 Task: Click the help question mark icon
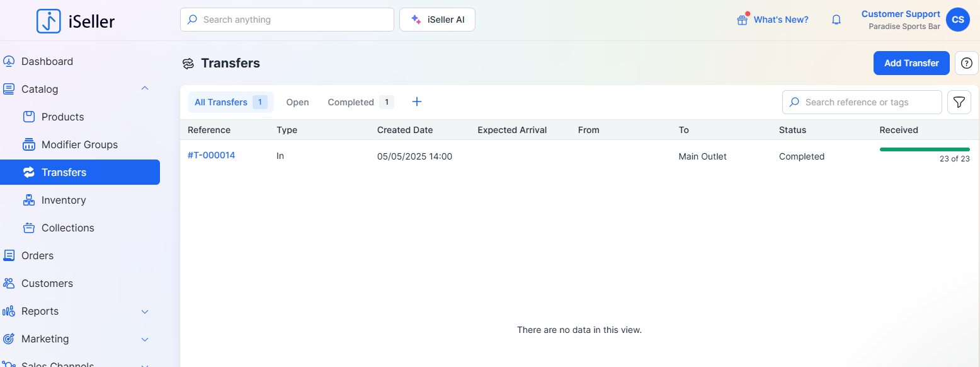tap(967, 63)
